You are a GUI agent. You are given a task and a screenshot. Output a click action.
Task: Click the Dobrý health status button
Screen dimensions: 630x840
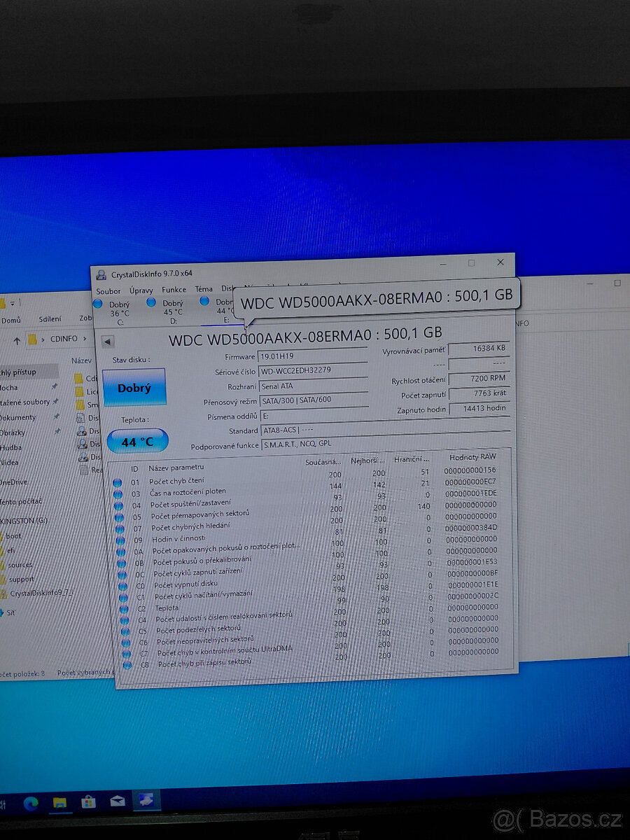pos(134,388)
